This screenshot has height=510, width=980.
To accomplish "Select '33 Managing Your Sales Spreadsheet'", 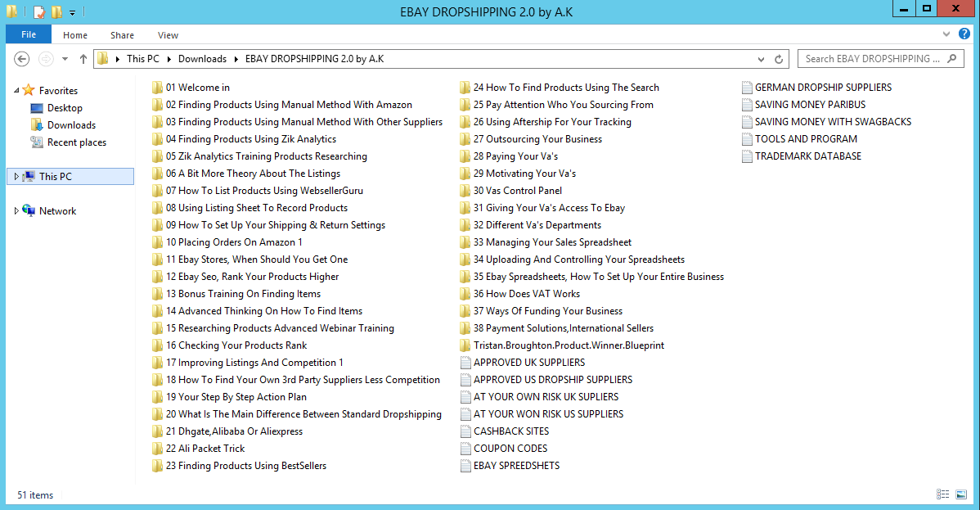I will (x=552, y=242).
